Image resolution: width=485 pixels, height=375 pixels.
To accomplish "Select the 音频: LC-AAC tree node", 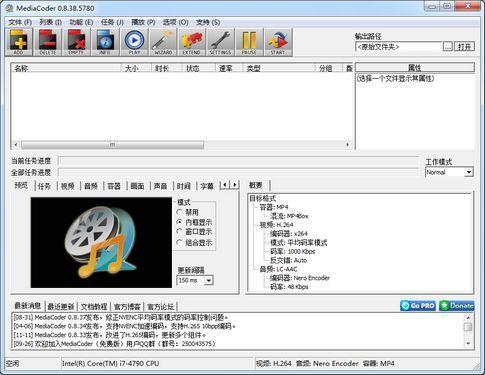I will [x=278, y=269].
